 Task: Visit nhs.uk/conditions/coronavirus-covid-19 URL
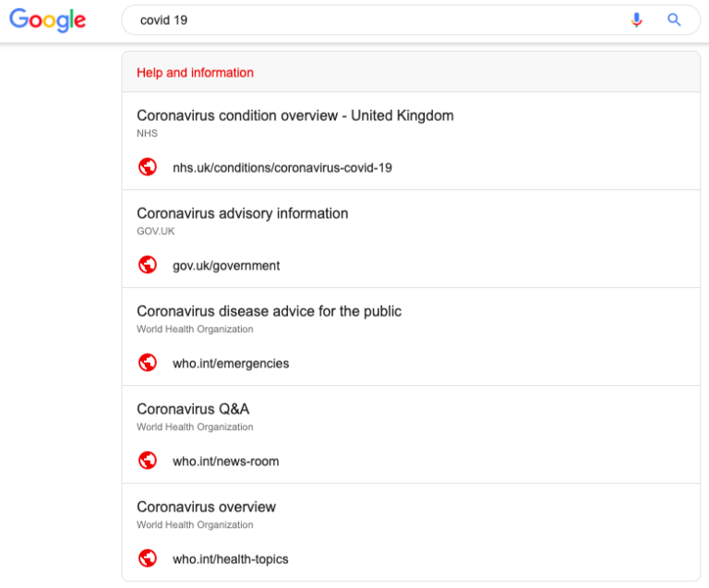282,168
